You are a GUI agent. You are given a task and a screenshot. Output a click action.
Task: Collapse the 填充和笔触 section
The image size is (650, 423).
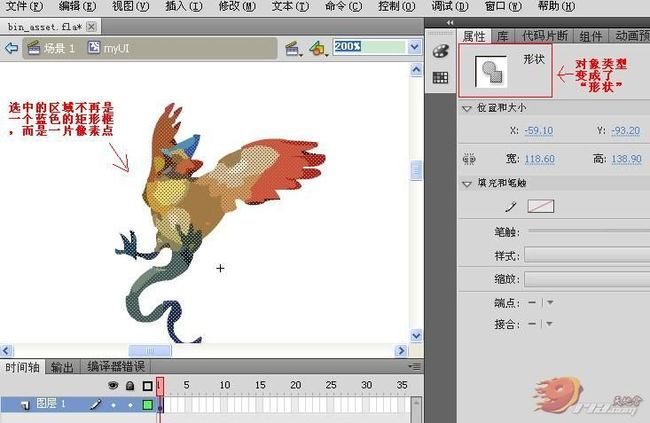[467, 183]
